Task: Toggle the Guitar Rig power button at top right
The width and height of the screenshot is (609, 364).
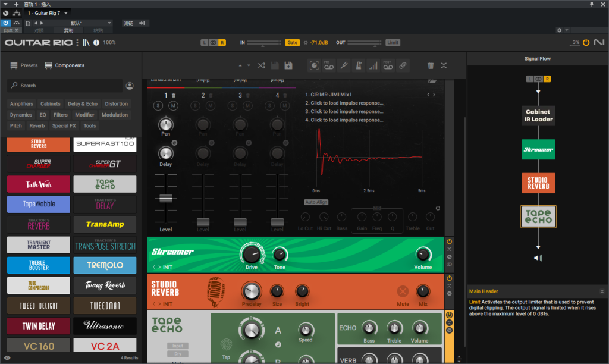Action: click(586, 42)
